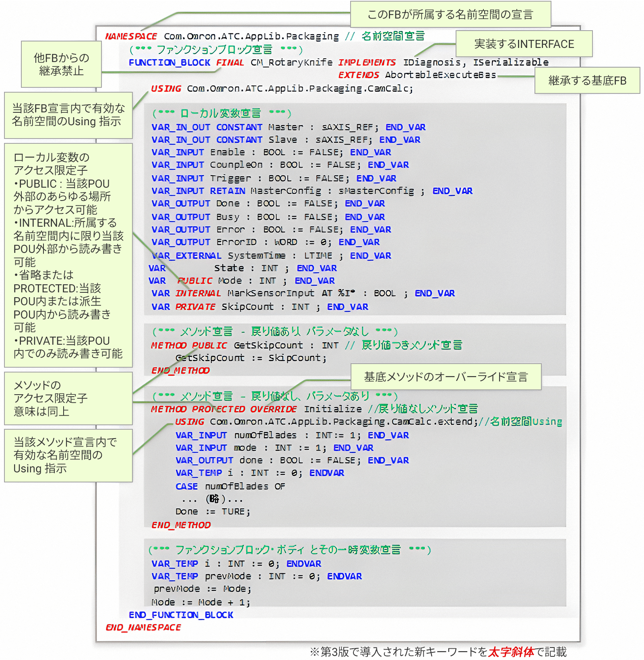Click the 'CASE numOfBlades OF' line
The image size is (644, 660).
(230, 486)
